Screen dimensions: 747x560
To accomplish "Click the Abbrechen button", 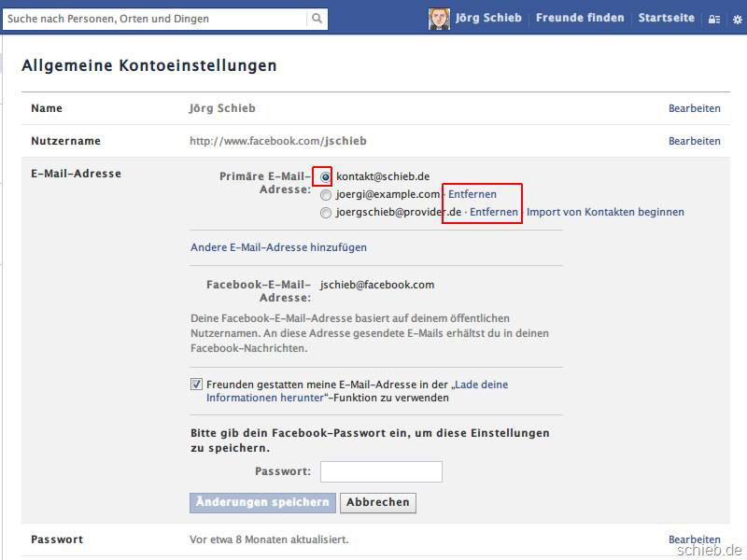I will coord(378,502).
